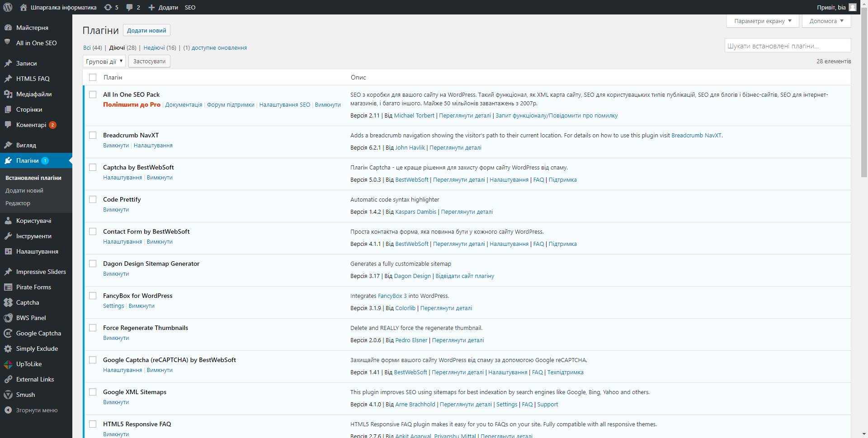Screen dimensions: 868x438
Task: Open updates icon showing 5
Action: point(108,7)
